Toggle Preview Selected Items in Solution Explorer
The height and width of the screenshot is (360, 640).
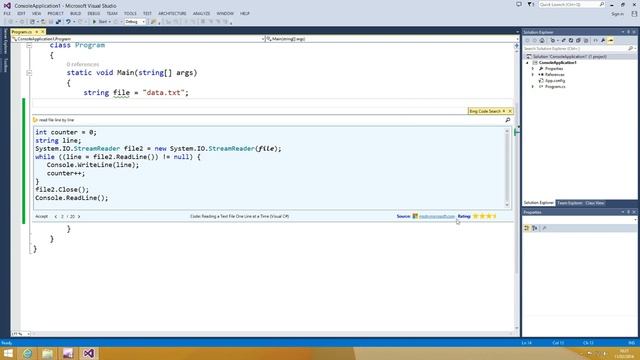(x=611, y=40)
